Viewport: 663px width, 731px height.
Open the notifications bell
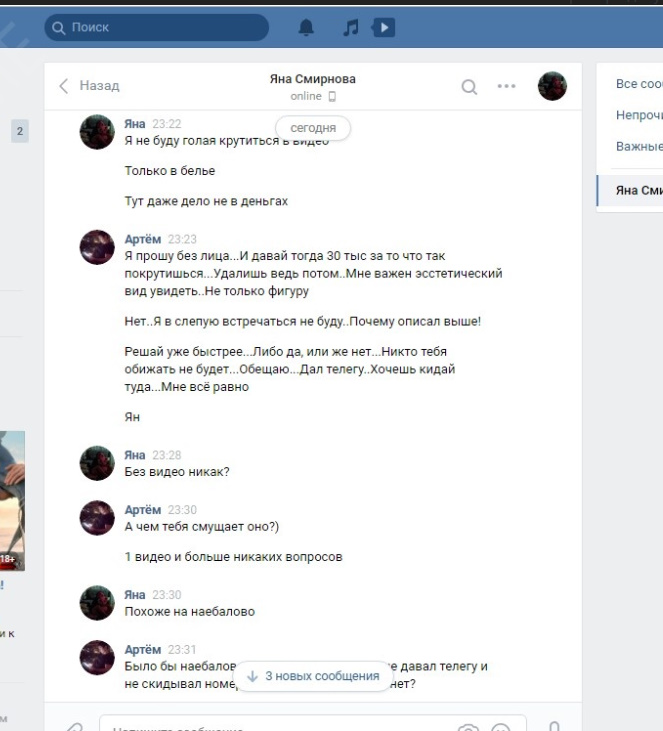pyautogui.click(x=306, y=28)
